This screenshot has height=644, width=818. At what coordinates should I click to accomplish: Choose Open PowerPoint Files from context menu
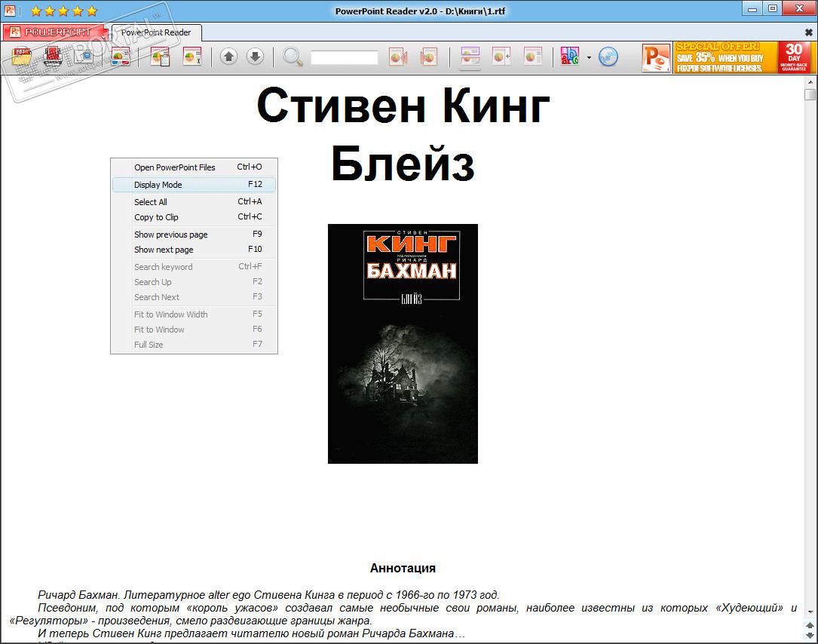[x=194, y=167]
